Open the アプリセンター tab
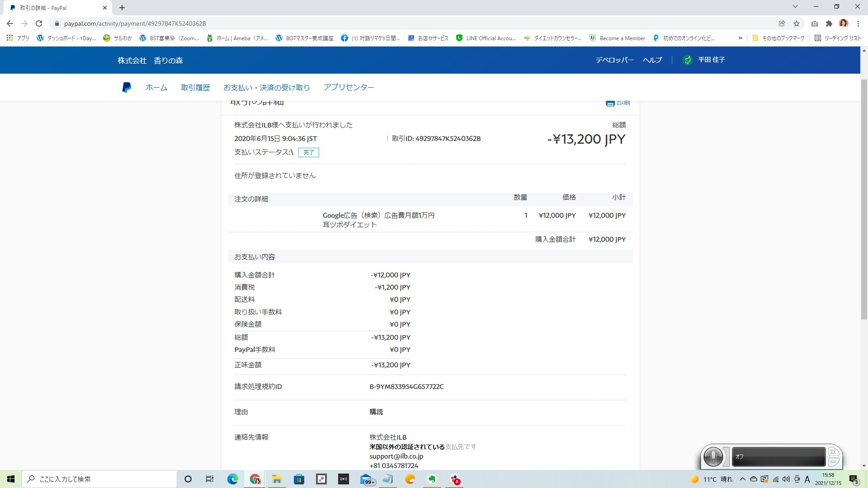Image resolution: width=868 pixels, height=488 pixels. click(349, 87)
